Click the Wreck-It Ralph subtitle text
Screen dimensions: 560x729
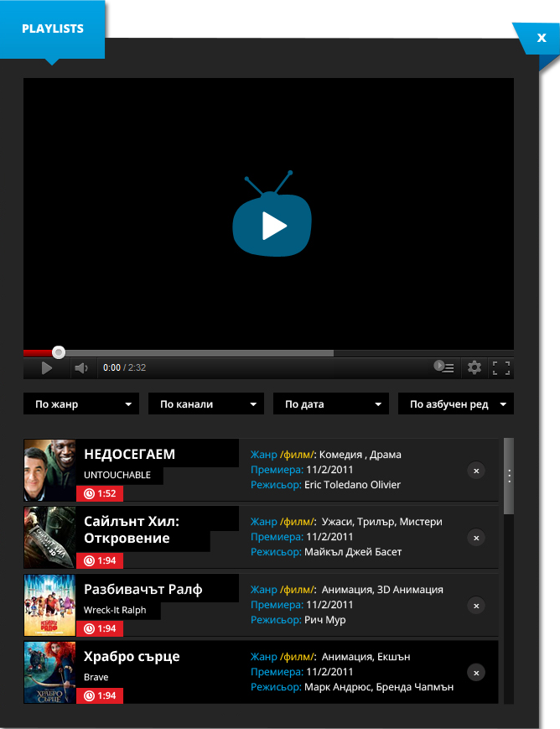(115, 610)
